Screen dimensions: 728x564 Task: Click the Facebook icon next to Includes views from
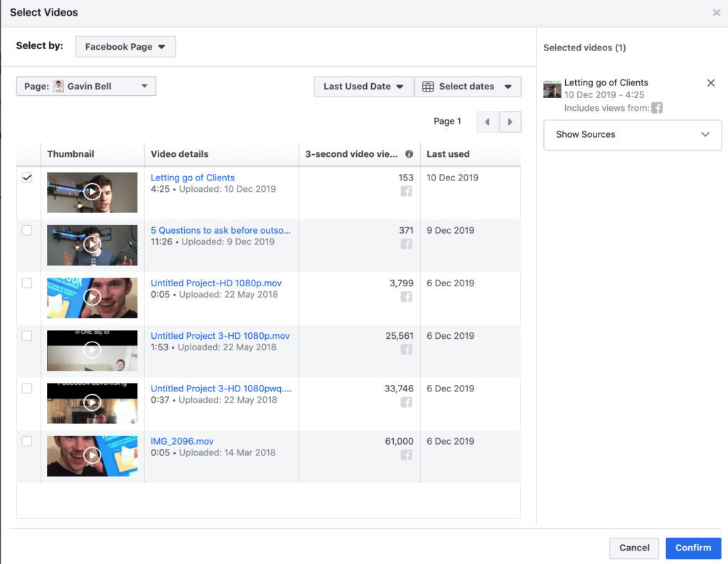point(655,108)
